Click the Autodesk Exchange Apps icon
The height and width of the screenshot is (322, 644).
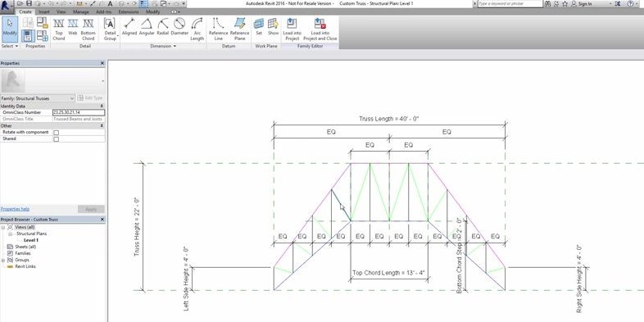pos(617,4)
